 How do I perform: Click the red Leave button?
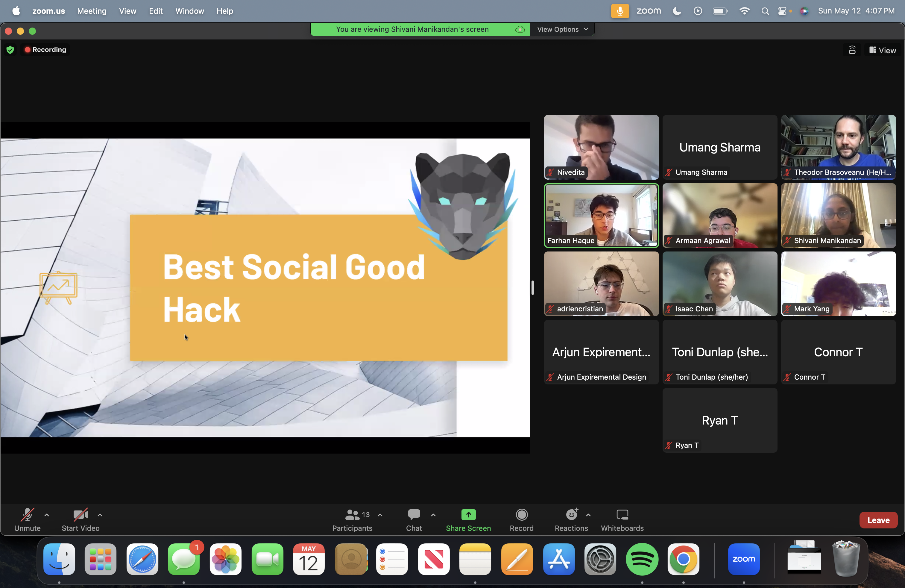click(878, 520)
